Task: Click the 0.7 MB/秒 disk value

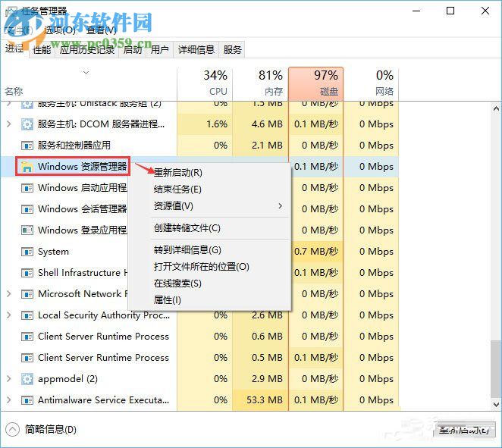Action: [316, 252]
